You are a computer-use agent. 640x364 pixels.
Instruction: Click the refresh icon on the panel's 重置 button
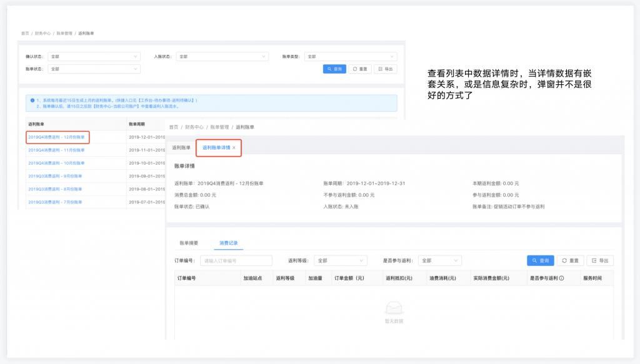click(564, 260)
